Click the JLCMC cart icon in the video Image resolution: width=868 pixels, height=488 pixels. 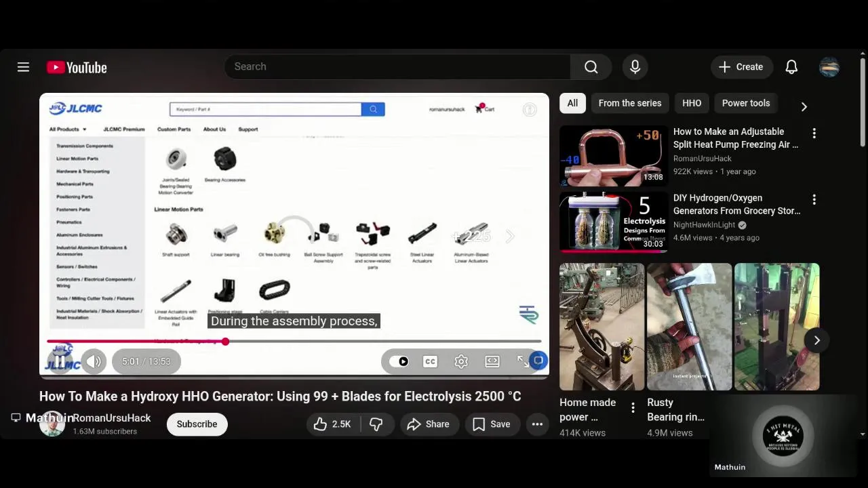click(484, 108)
